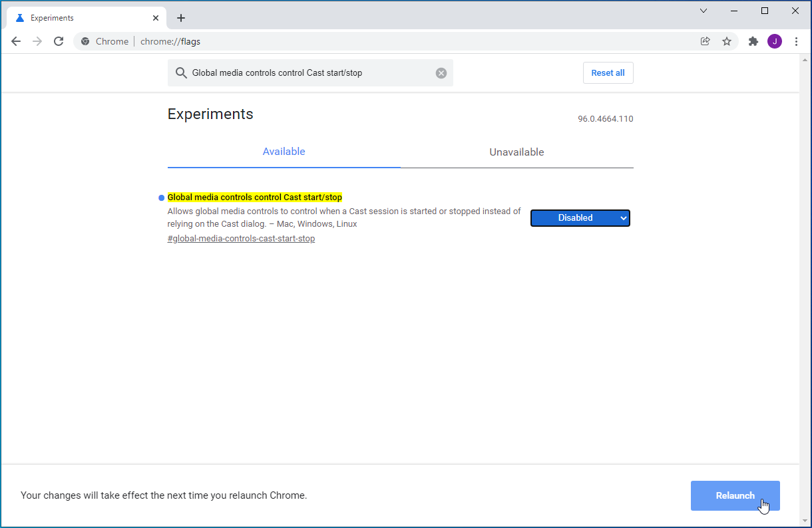The image size is (812, 528).
Task: Bookmark this page with the star icon
Action: [x=727, y=41]
